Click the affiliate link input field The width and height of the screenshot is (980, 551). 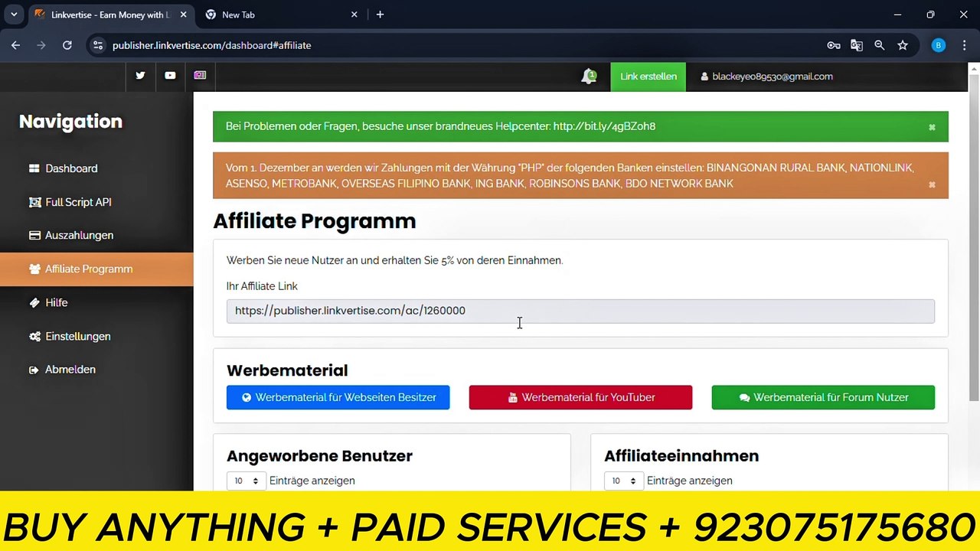[580, 311]
